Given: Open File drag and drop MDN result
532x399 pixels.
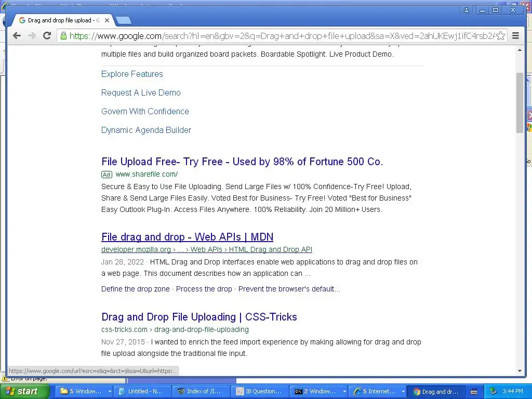Looking at the screenshot, I should tap(187, 237).
